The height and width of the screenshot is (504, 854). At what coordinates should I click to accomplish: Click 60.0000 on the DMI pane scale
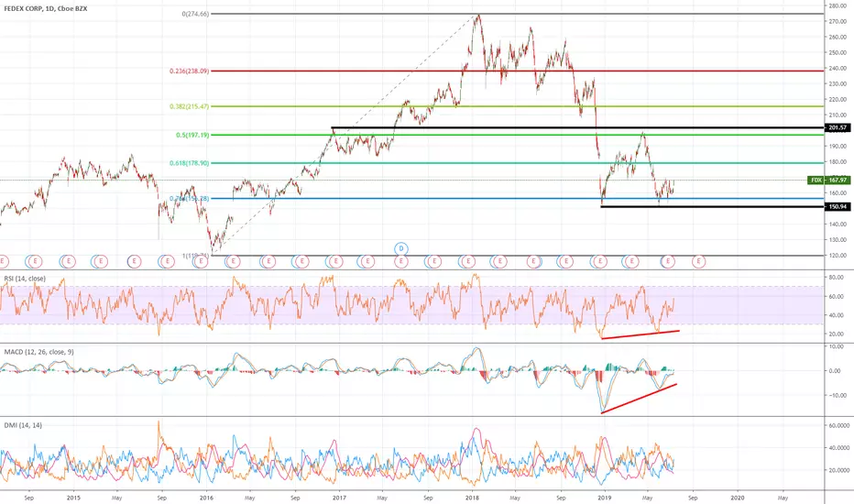point(838,425)
